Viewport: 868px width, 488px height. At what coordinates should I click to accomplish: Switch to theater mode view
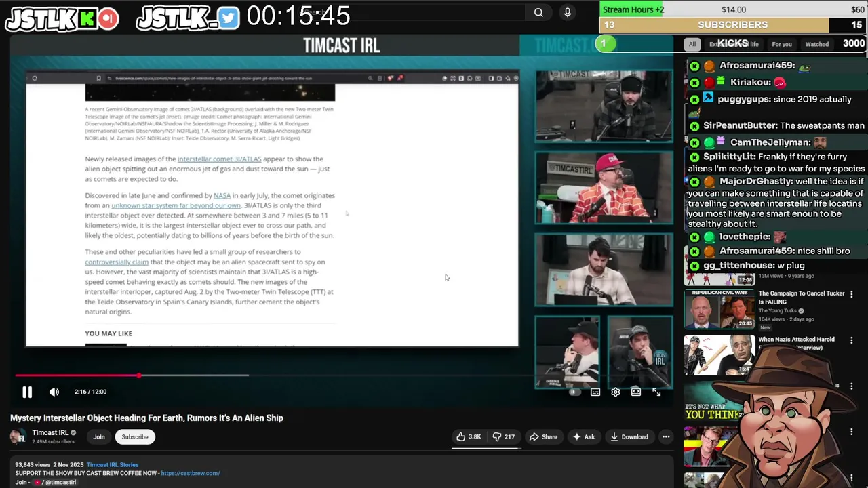pos(636,392)
